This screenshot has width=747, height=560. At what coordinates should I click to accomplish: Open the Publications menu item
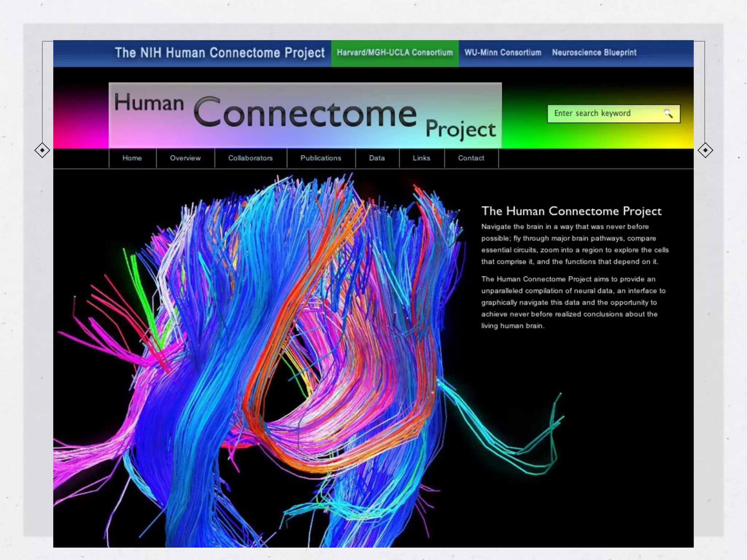pyautogui.click(x=321, y=158)
